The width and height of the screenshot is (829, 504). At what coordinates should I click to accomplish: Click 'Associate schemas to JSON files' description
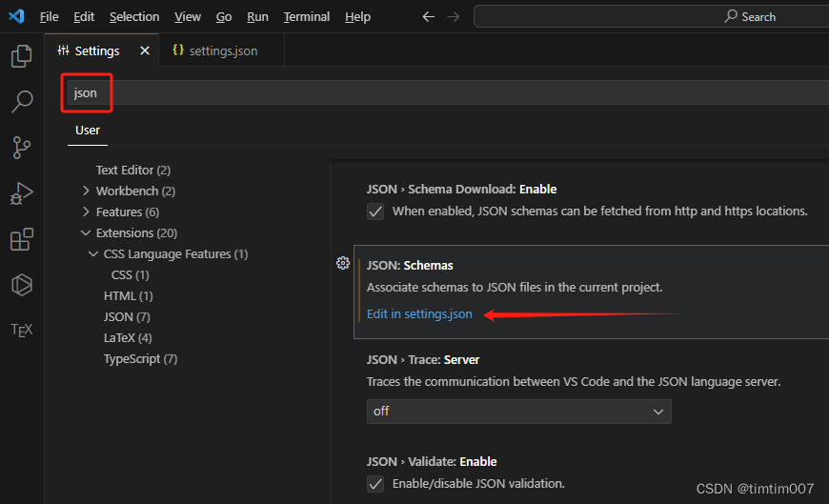coord(515,288)
